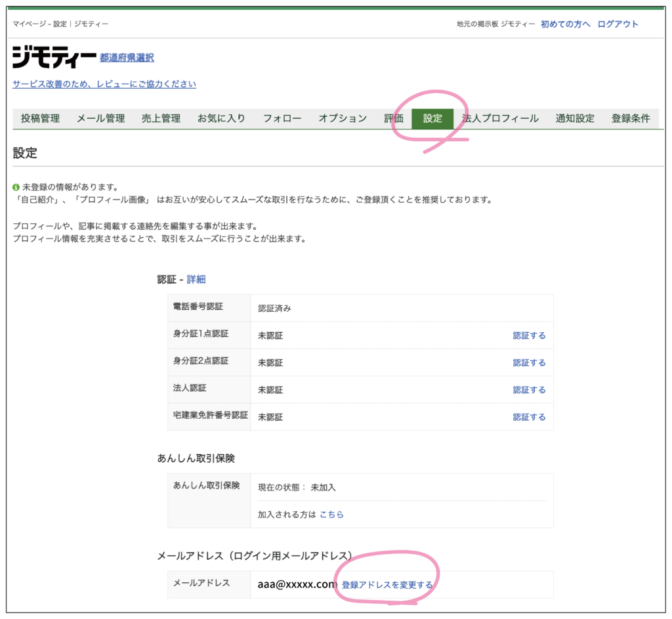
Task: Click the ジモティー logo
Action: point(54,58)
